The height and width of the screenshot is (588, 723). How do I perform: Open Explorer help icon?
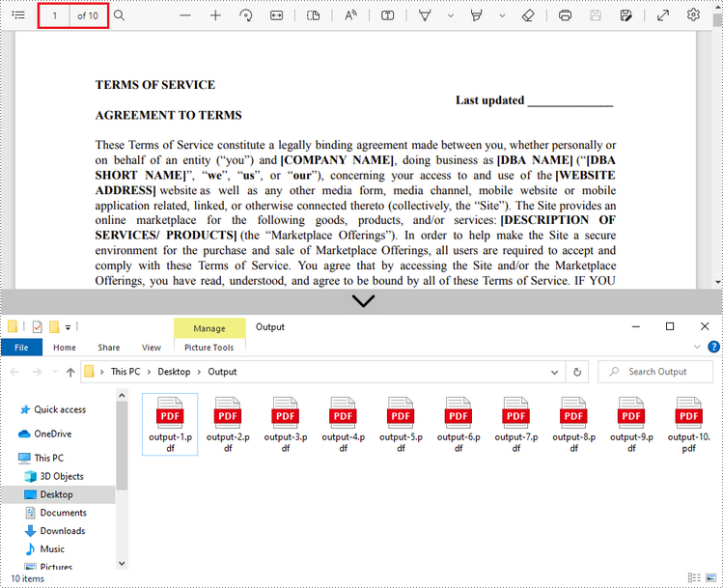point(713,347)
